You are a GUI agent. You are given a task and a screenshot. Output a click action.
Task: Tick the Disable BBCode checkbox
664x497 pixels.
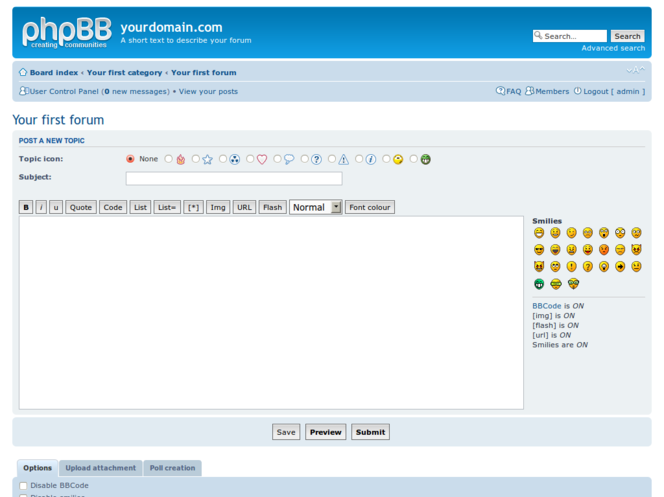[x=23, y=485]
